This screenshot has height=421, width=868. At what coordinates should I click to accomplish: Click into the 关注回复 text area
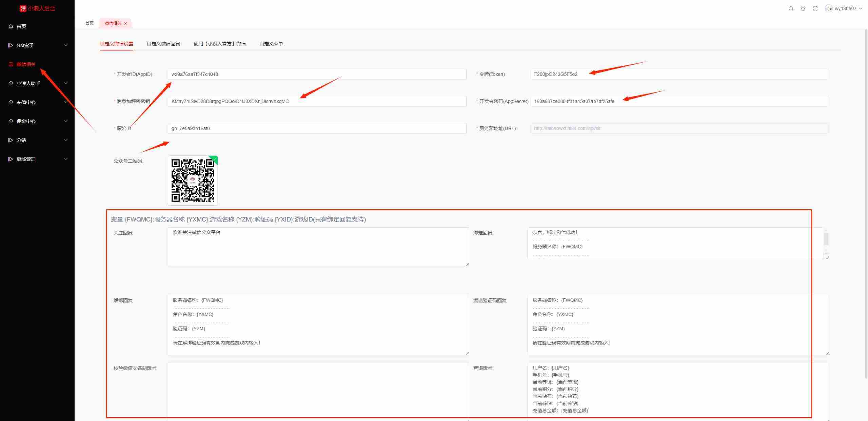[x=318, y=247]
